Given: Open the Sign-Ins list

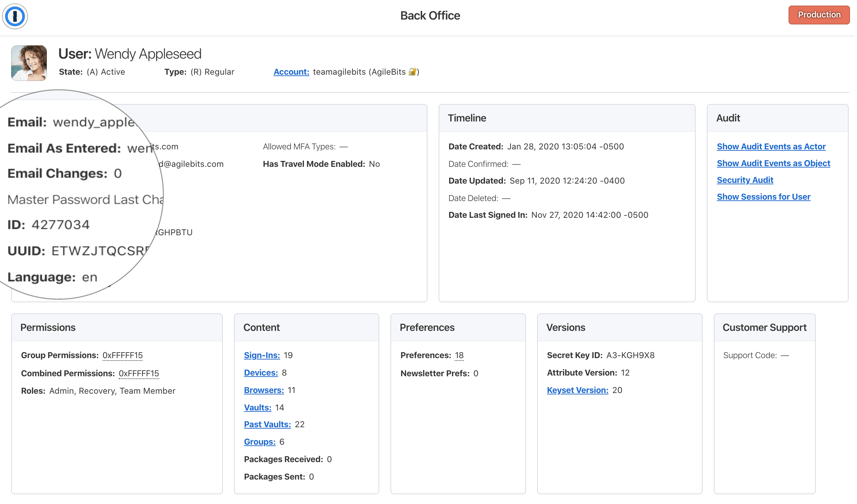Looking at the screenshot, I should pos(262,355).
